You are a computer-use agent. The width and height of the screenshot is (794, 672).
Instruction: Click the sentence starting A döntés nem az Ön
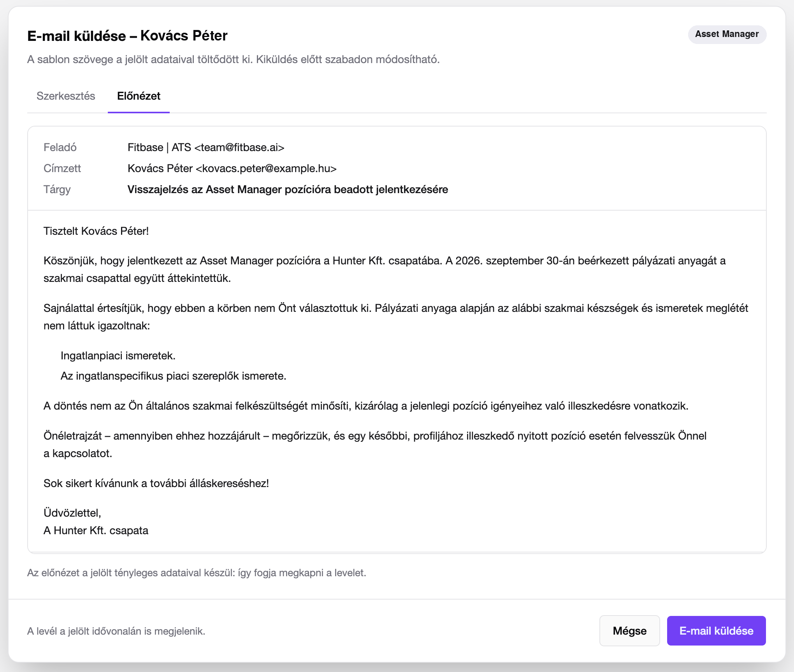[x=366, y=406]
